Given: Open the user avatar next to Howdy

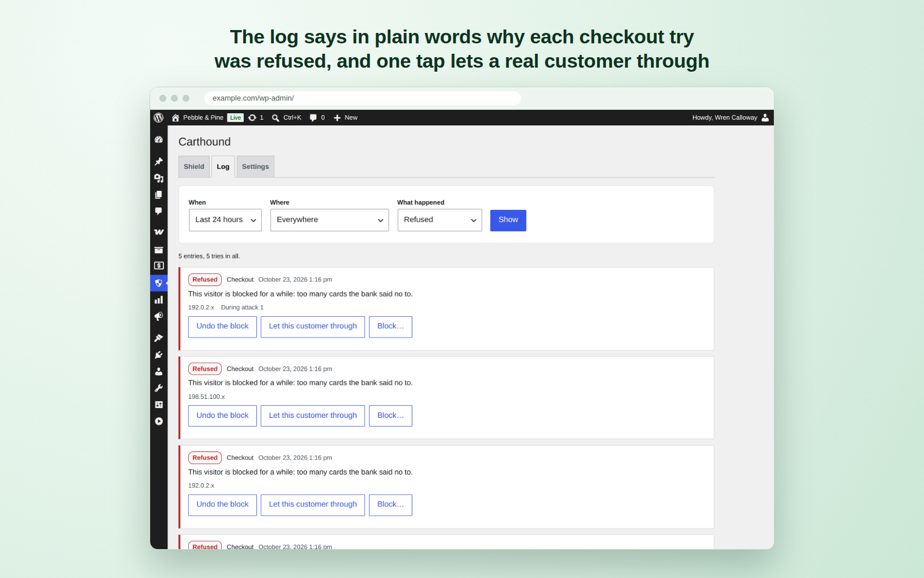Looking at the screenshot, I should coord(765,117).
